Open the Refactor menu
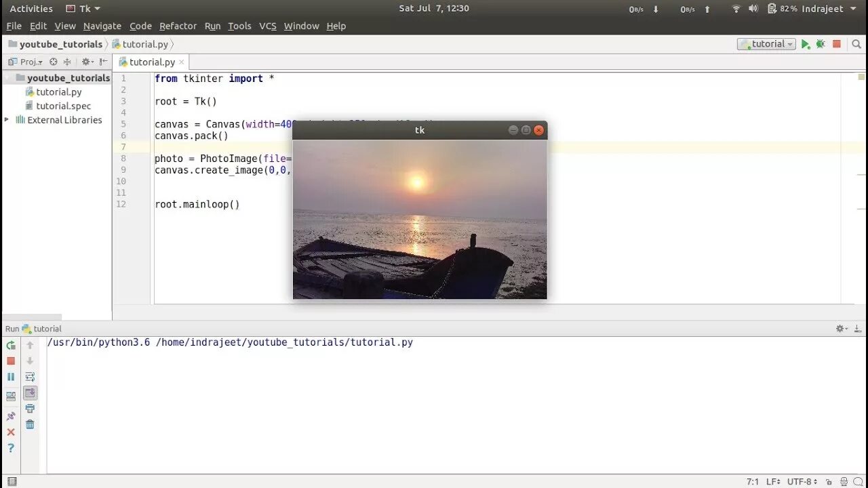The image size is (868, 488). (x=178, y=26)
